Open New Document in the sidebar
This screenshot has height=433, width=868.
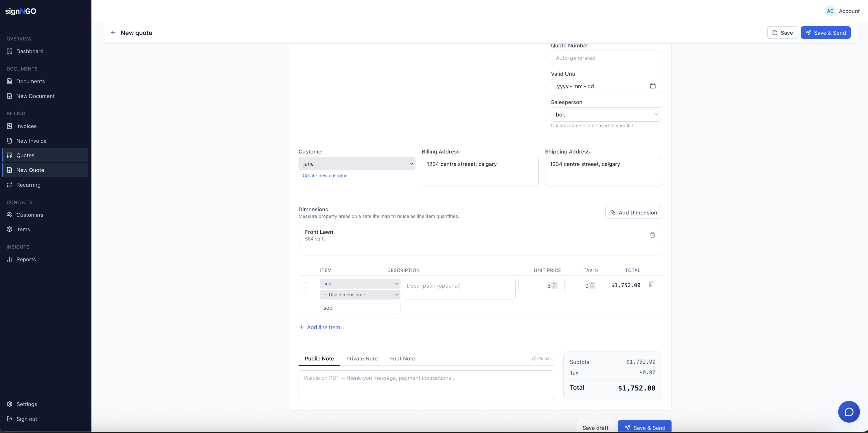click(45, 96)
